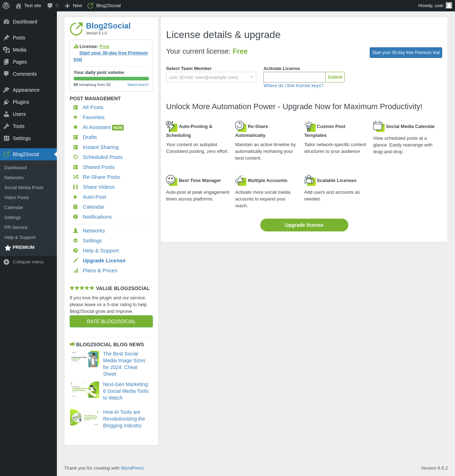Viewport: 455px width, 476px height.
Task: Click the calendar icon in Post Management
Action: (75, 207)
